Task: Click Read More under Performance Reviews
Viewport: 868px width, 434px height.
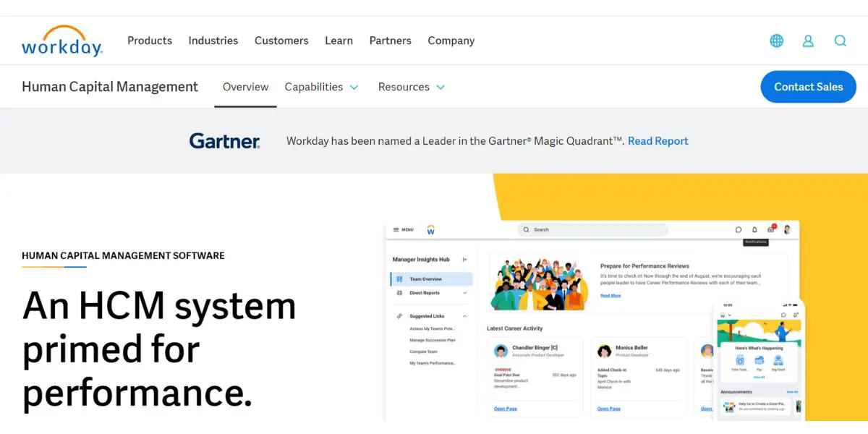Action: (610, 296)
